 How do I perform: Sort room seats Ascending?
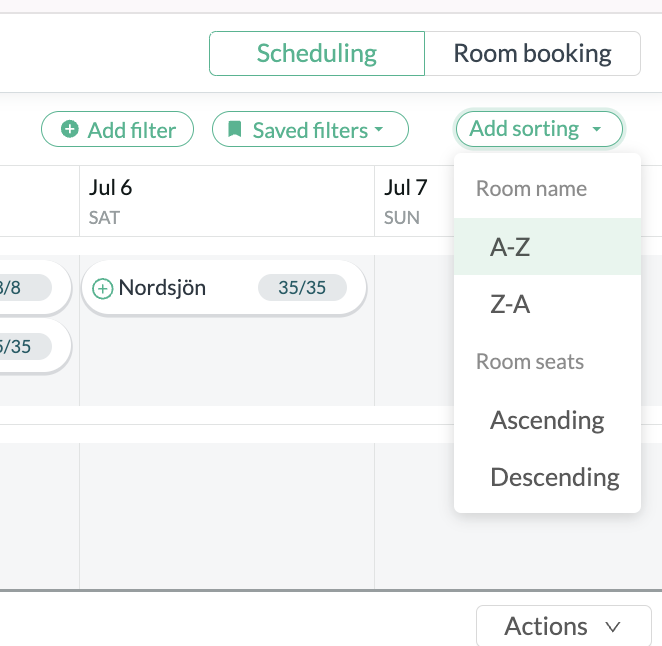(547, 420)
